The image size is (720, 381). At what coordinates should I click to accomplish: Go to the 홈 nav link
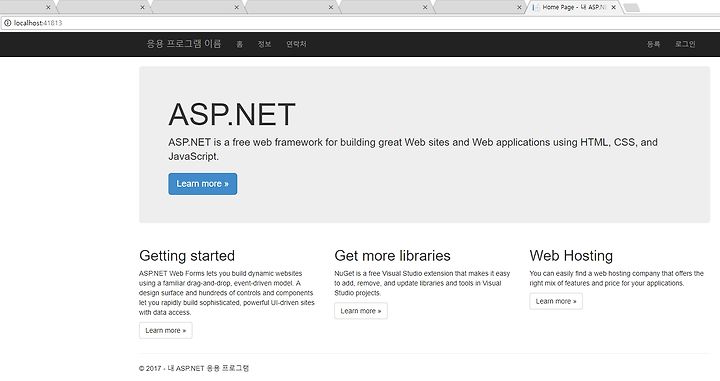240,45
